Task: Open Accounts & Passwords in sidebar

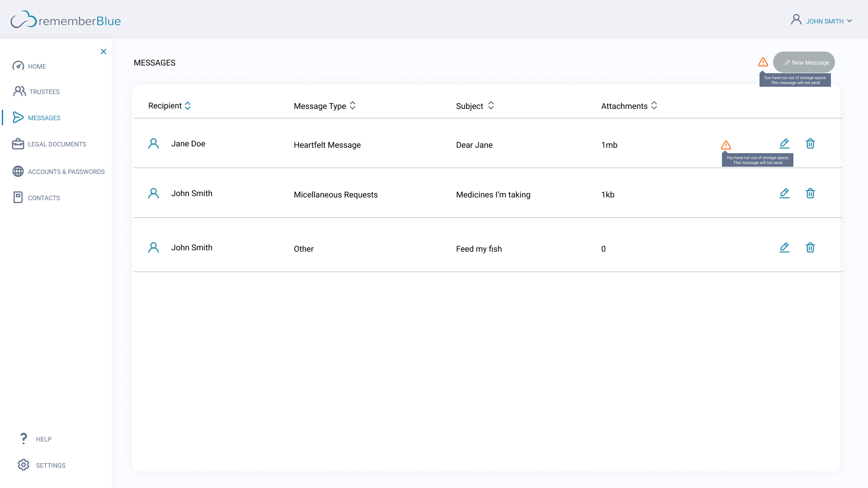Action: point(66,172)
